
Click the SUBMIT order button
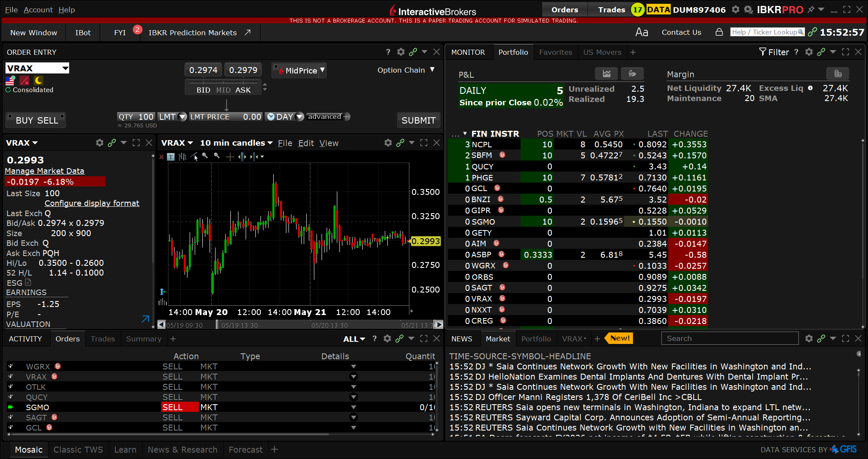[x=418, y=120]
